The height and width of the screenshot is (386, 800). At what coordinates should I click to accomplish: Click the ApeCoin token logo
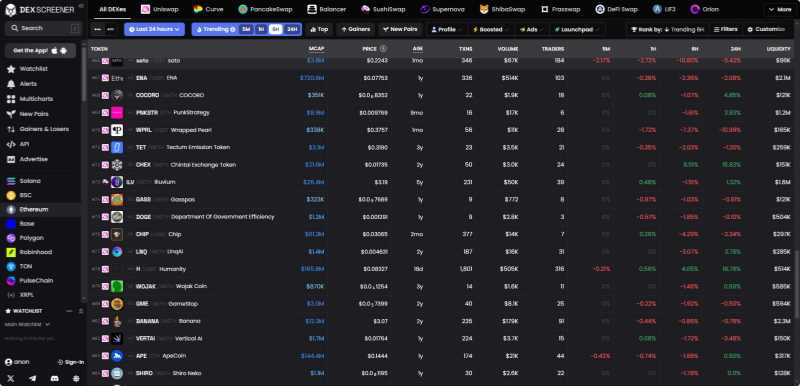pos(117,356)
